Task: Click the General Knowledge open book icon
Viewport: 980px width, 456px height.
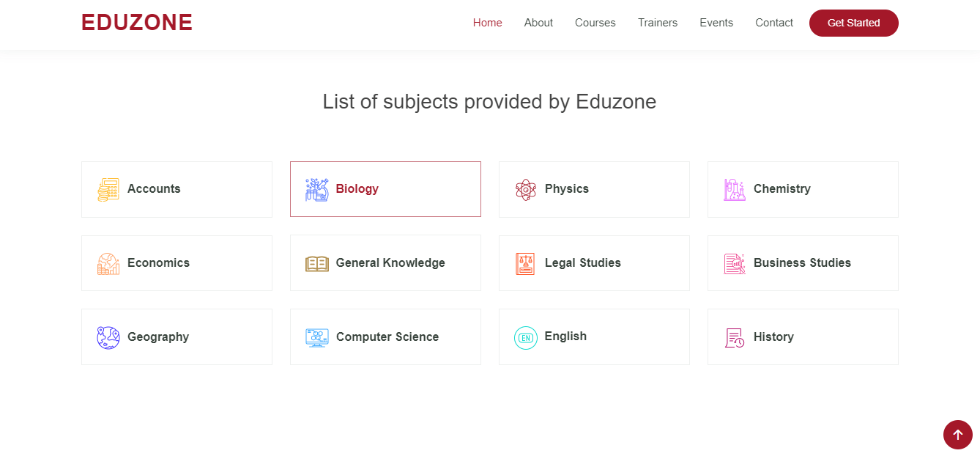Action: (x=317, y=263)
